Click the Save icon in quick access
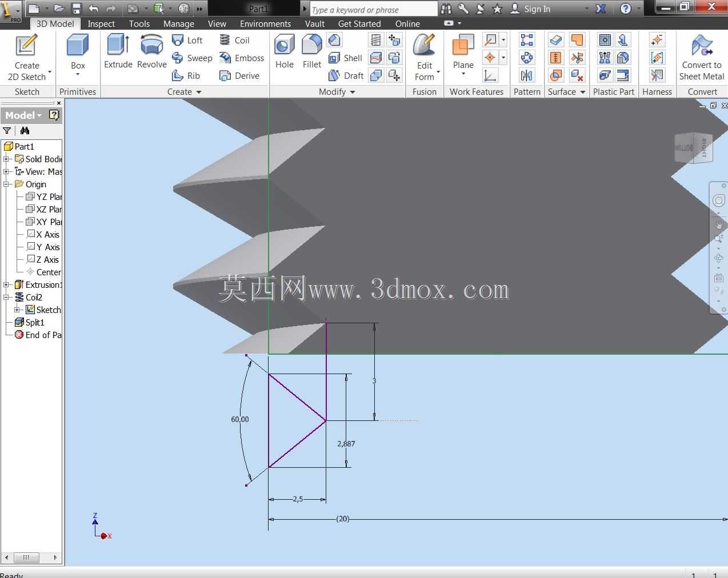Viewport: 728px width, 578px height. [x=76, y=9]
